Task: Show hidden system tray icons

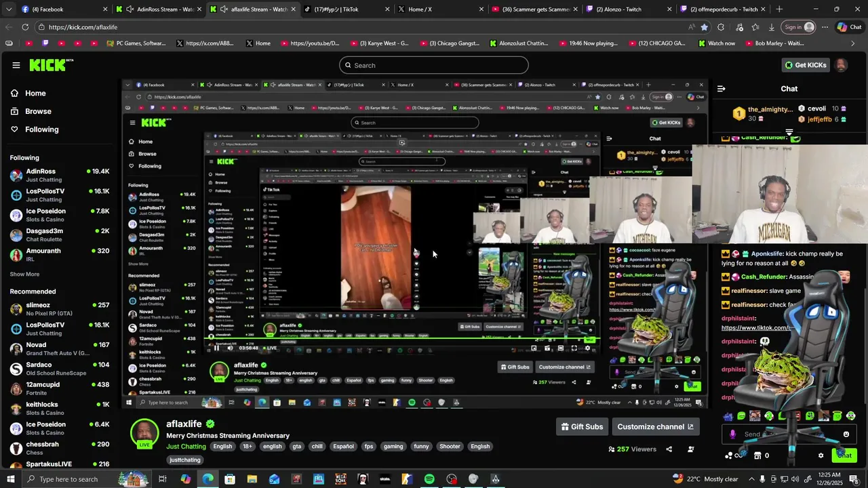Action: pyautogui.click(x=751, y=479)
